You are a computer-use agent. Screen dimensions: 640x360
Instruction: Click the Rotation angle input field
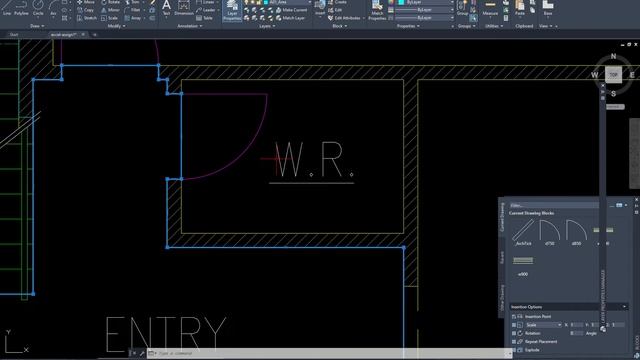click(x=577, y=333)
